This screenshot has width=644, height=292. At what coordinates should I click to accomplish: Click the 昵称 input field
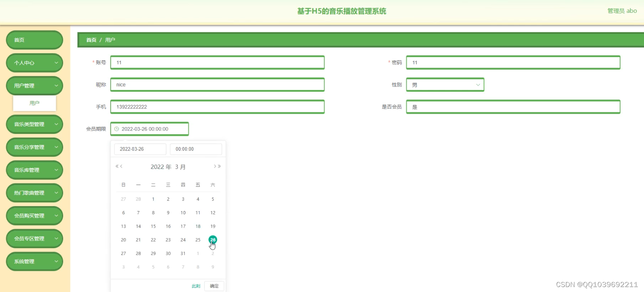point(218,85)
